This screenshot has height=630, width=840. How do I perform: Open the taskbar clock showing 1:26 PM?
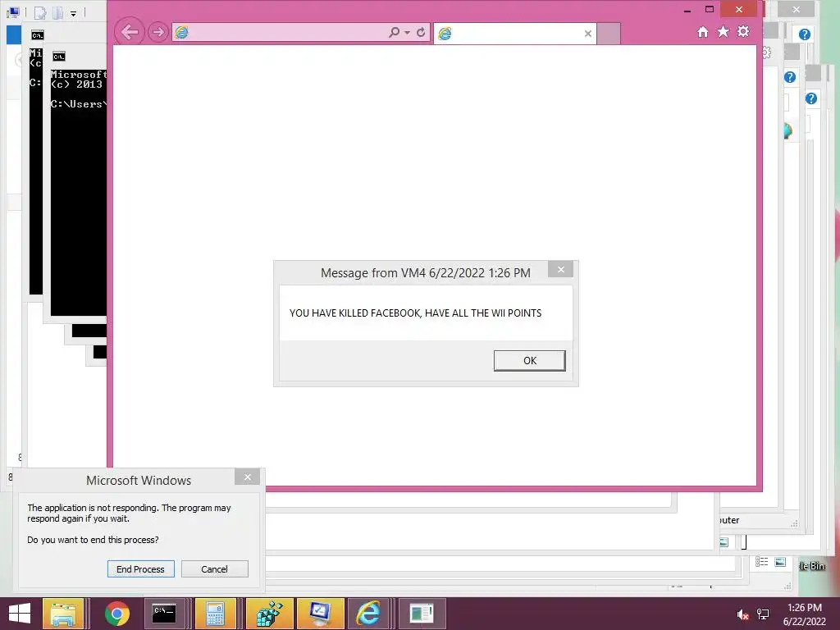(805, 614)
